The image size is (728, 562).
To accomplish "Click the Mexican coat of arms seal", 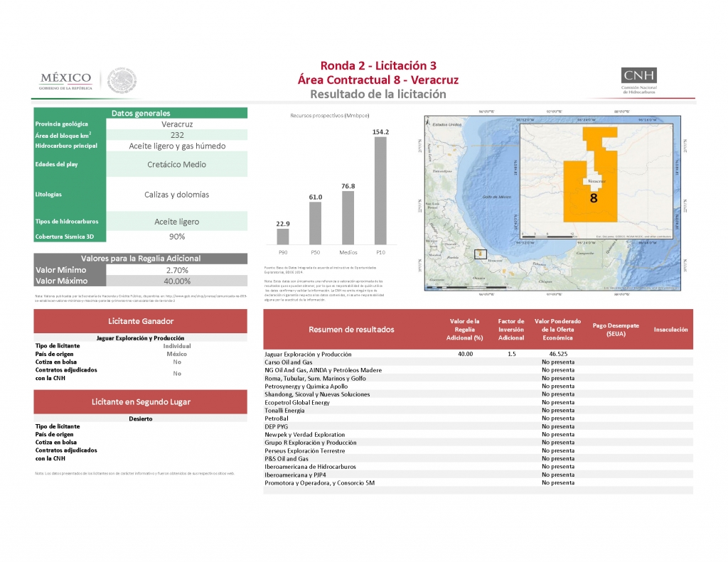I will (122, 80).
